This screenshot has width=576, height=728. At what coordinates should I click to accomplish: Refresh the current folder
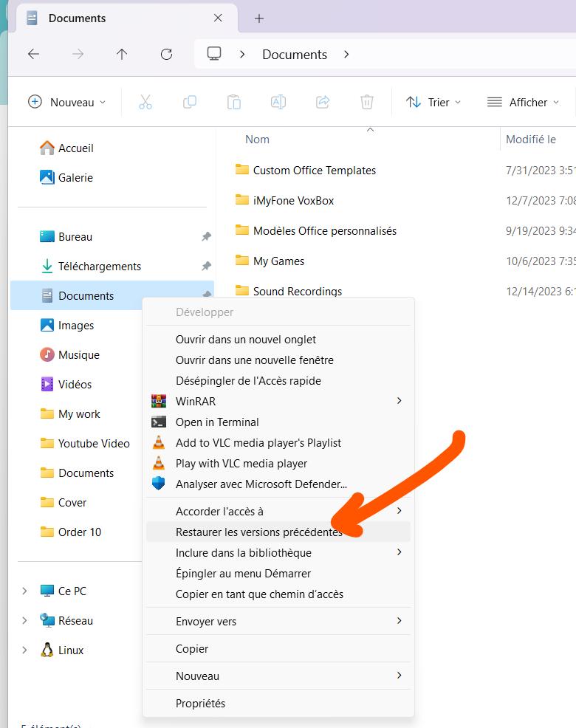click(166, 55)
